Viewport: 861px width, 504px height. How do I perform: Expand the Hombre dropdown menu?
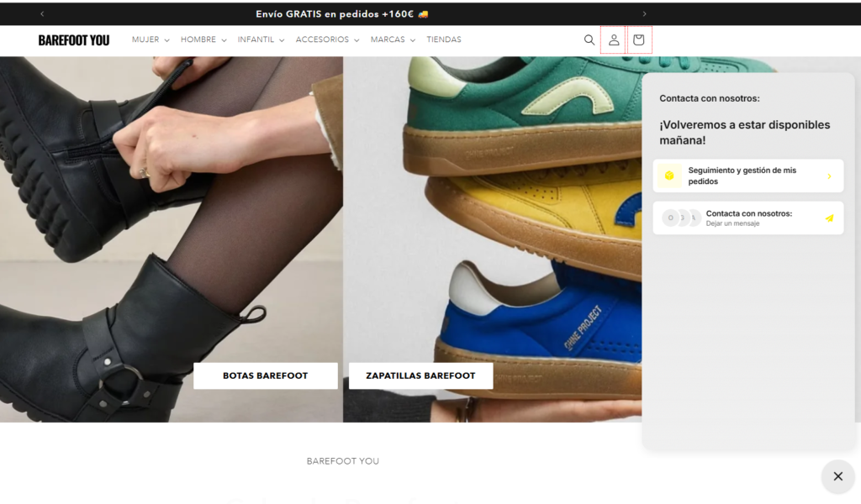203,39
